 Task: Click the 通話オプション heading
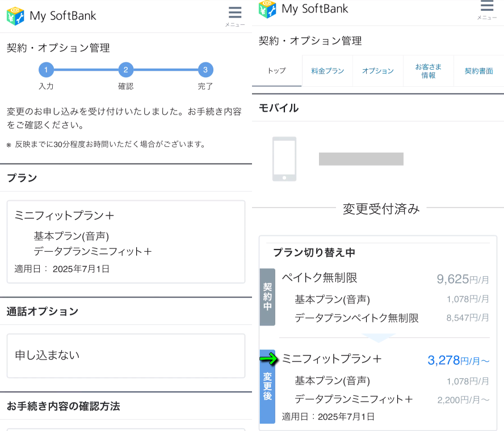click(43, 311)
